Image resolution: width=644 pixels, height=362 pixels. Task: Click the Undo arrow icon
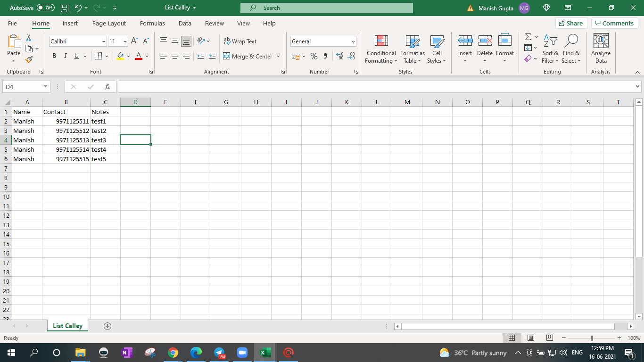point(78,8)
